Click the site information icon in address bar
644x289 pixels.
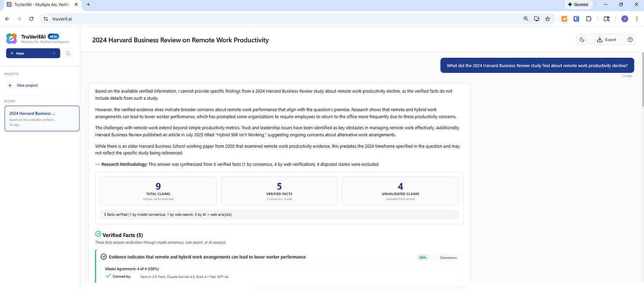[46, 19]
